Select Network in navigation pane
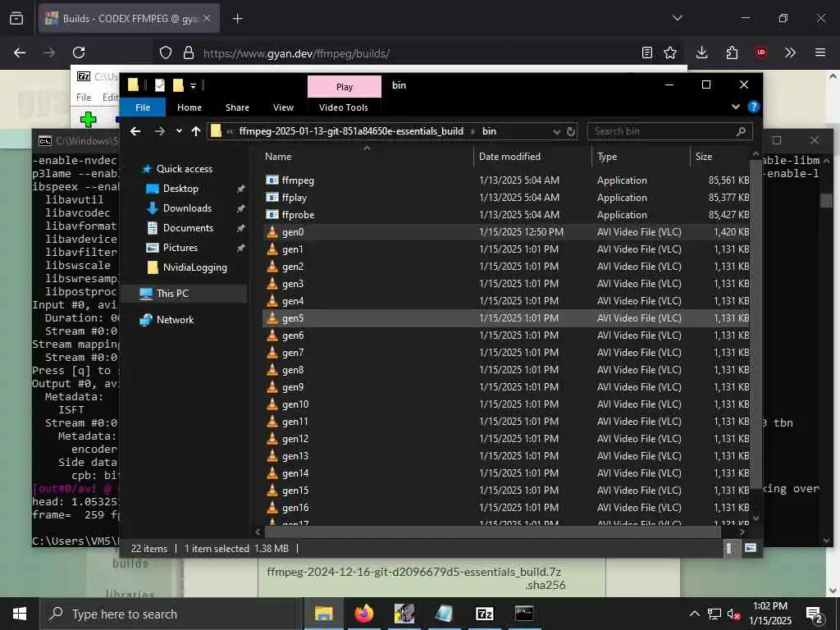840x630 pixels. click(175, 320)
